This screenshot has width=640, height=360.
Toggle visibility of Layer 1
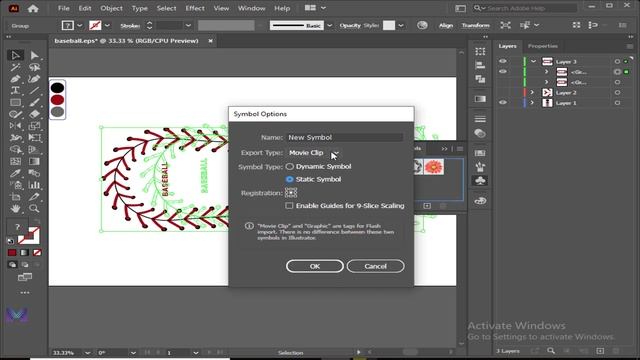point(503,103)
